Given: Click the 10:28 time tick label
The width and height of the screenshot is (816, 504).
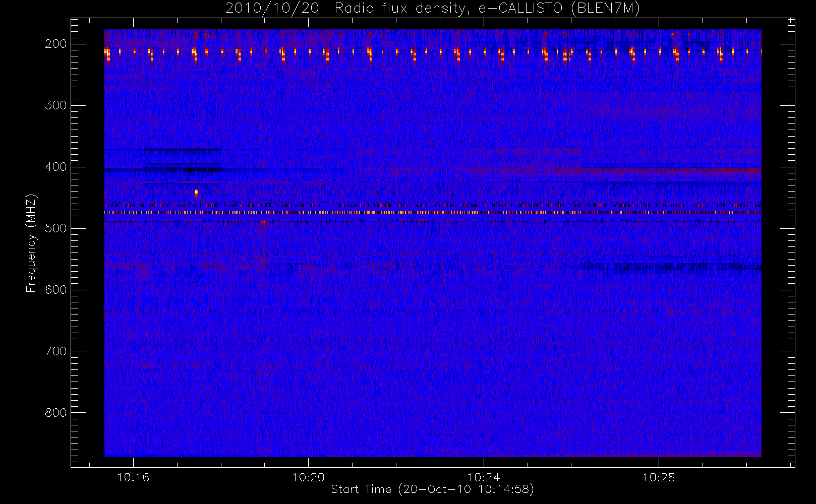Looking at the screenshot, I should click(x=659, y=477).
